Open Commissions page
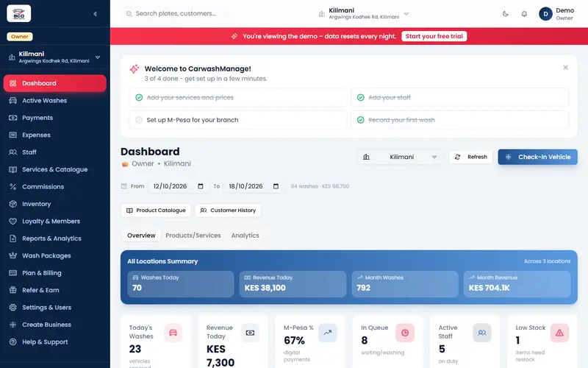The image size is (588, 368). 54,187
